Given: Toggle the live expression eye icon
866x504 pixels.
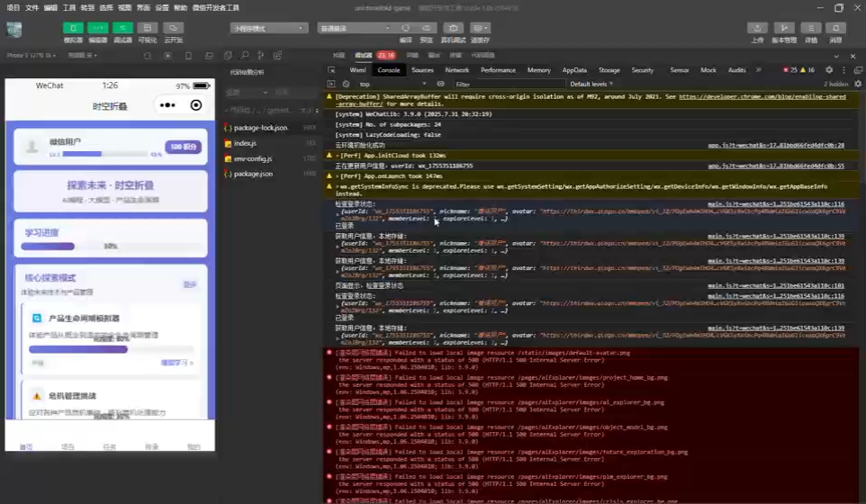Looking at the screenshot, I should point(440,85).
